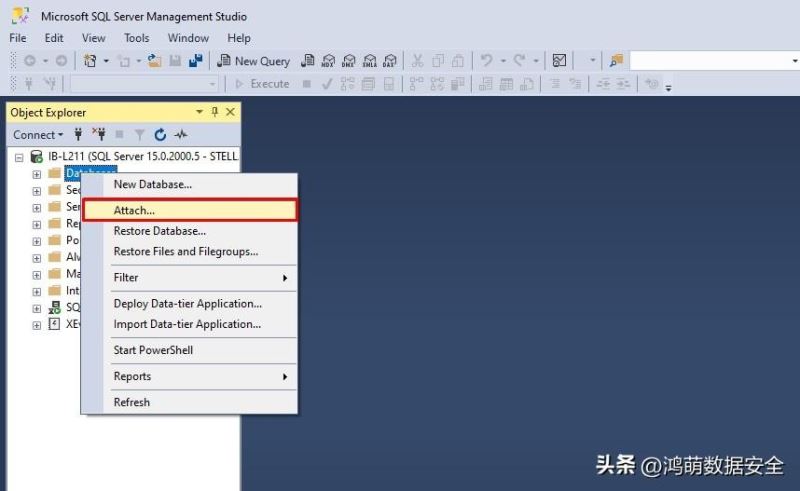
Task: Open the Help menu
Action: 239,38
